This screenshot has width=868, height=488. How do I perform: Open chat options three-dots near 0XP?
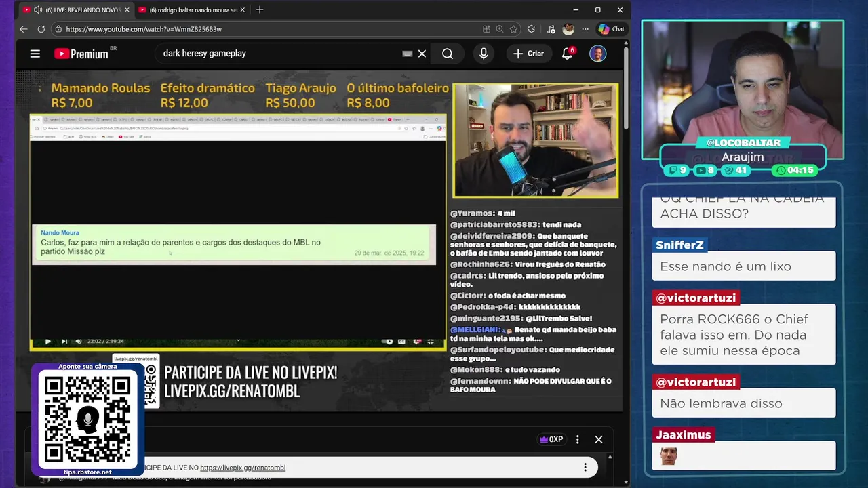click(578, 439)
